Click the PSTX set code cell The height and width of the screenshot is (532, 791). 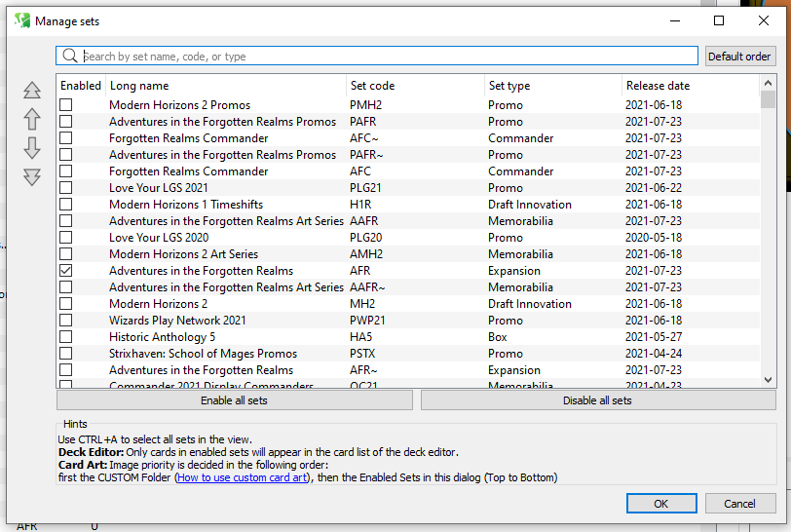[362, 354]
